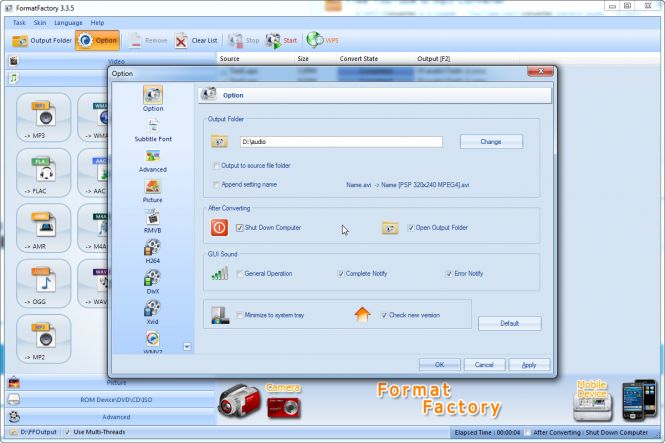Uncheck Open Output Folder checkbox
This screenshot has width=665, height=443.
click(411, 228)
